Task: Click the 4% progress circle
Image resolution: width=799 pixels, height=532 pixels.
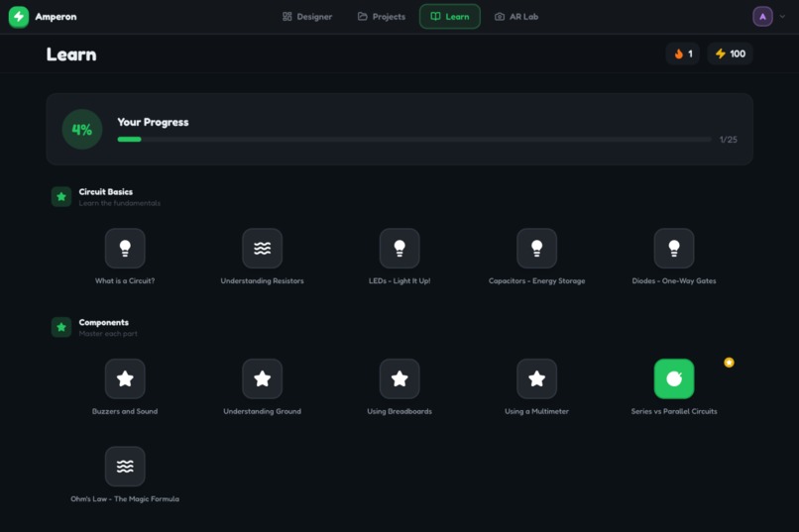Action: click(82, 130)
